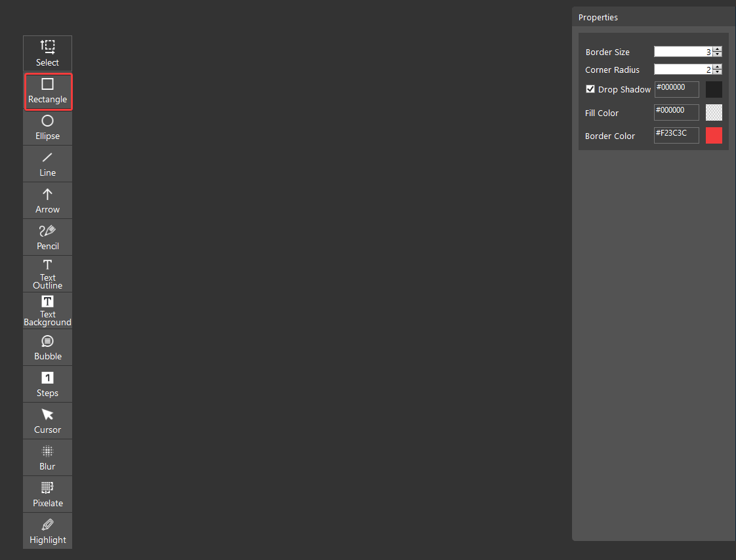Select the Pencil freehand tool
The width and height of the screenshot is (736, 560).
(x=47, y=237)
